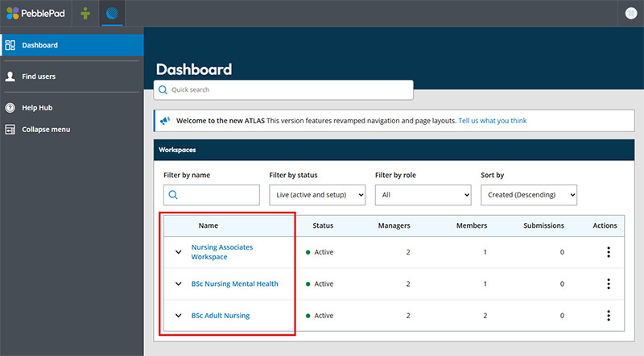This screenshot has height=356, width=644.
Task: Click the Filter by name magnifier icon
Action: [x=173, y=195]
